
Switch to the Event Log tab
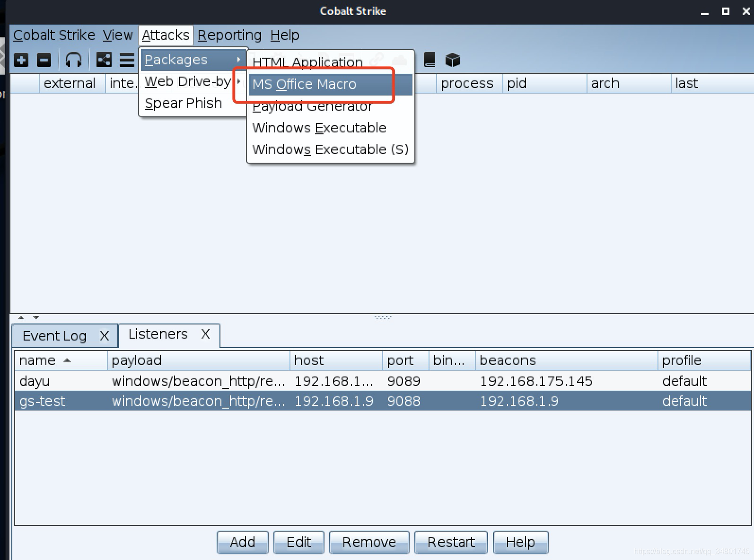[54, 336]
